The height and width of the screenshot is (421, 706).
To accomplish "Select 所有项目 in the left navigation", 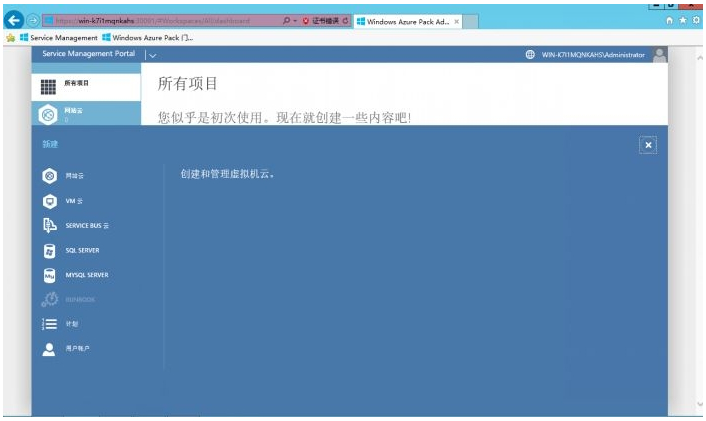I will coord(86,87).
